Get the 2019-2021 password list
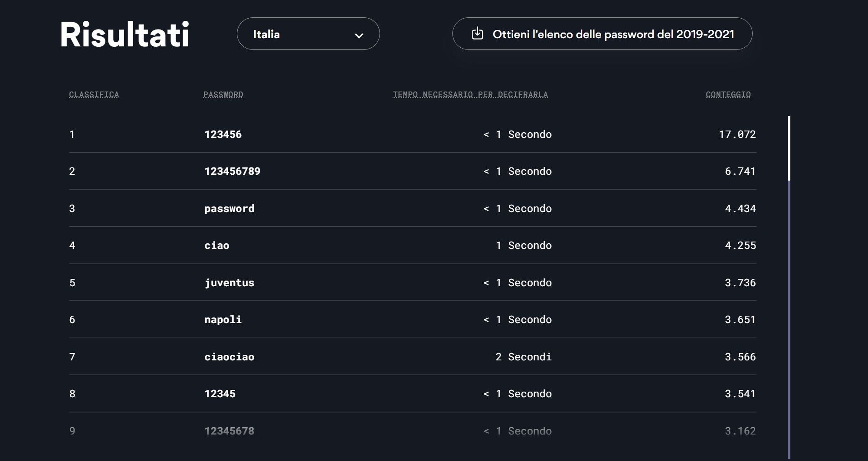868x461 pixels. coord(602,34)
